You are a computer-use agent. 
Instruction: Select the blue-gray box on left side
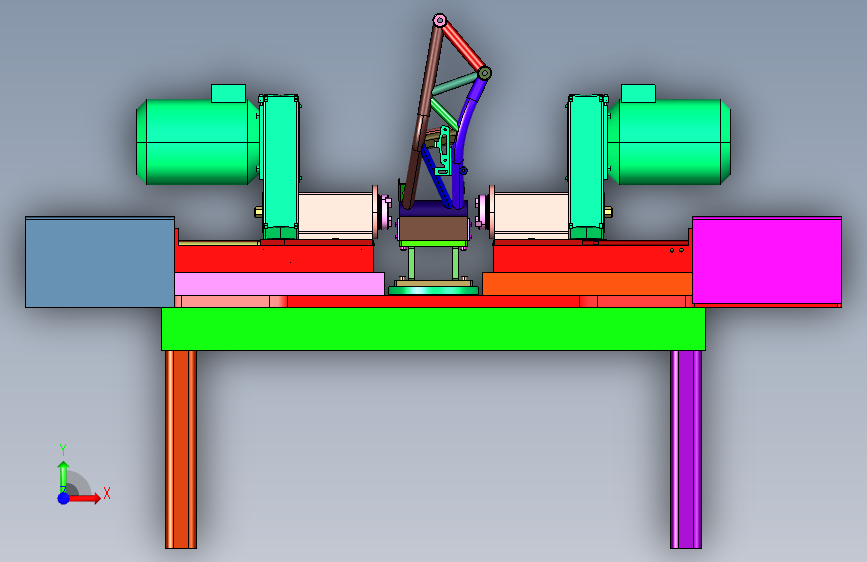pyautogui.click(x=100, y=262)
